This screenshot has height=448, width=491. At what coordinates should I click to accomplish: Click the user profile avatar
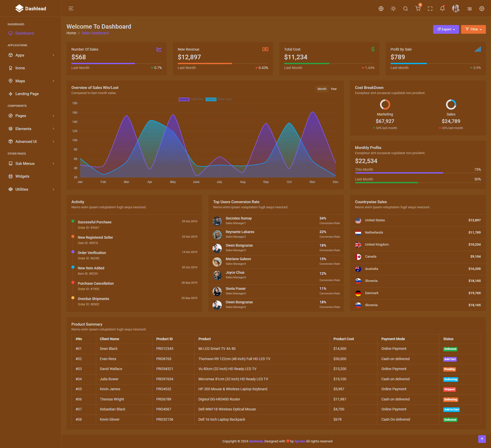(456, 9)
